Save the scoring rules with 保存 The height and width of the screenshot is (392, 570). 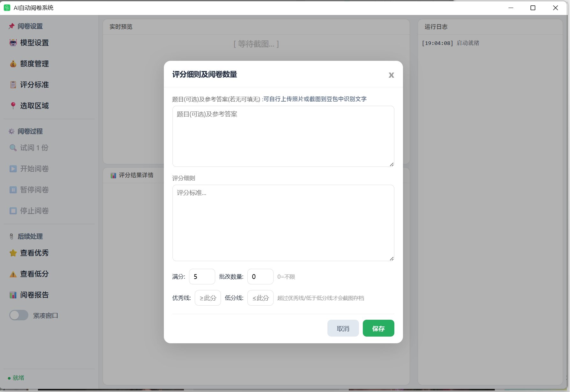[378, 328]
